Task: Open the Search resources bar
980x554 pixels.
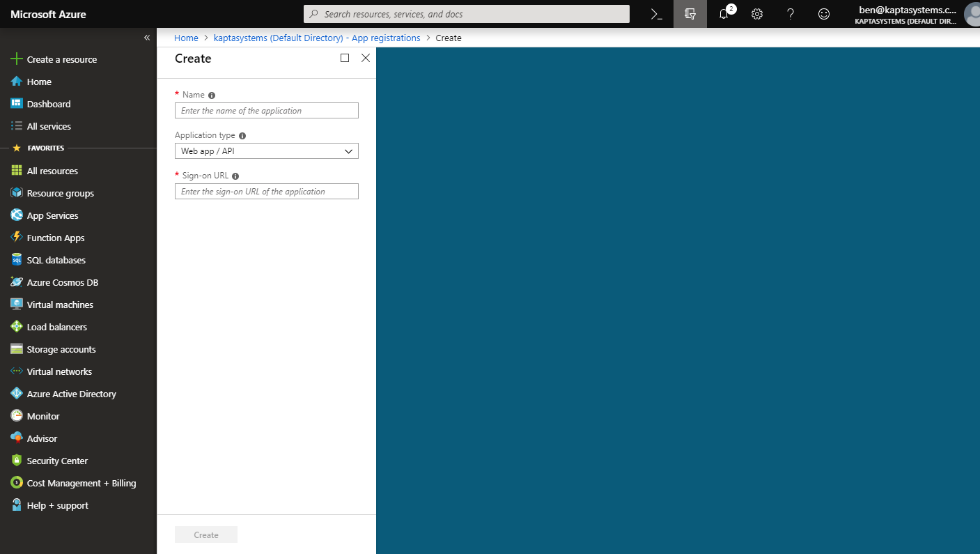Action: (x=466, y=13)
